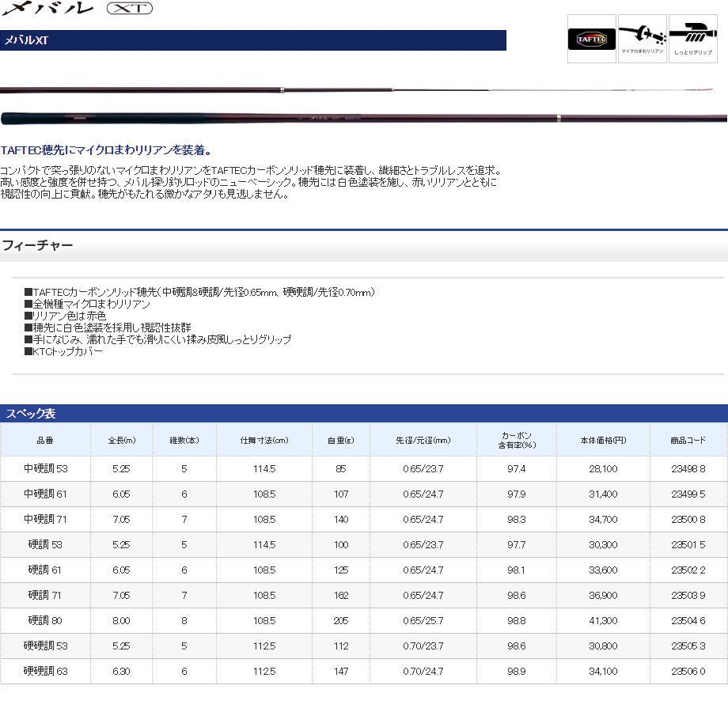Screen dimensions: 728x712
Task: Click price 28,100 for 中硬調 53
Action: (x=603, y=469)
